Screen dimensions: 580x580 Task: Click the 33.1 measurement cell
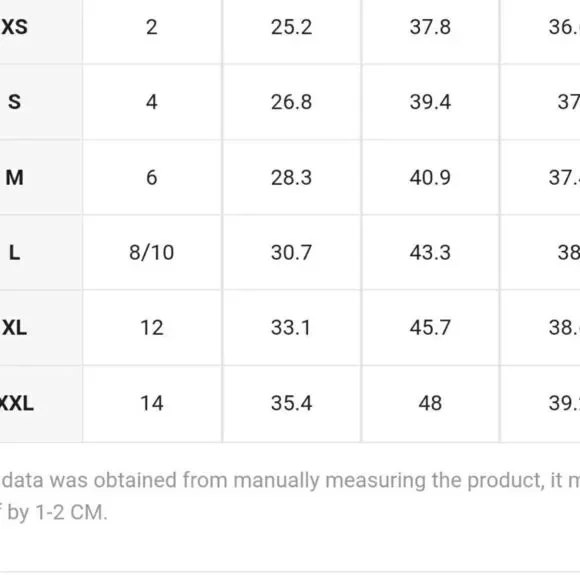click(x=291, y=327)
